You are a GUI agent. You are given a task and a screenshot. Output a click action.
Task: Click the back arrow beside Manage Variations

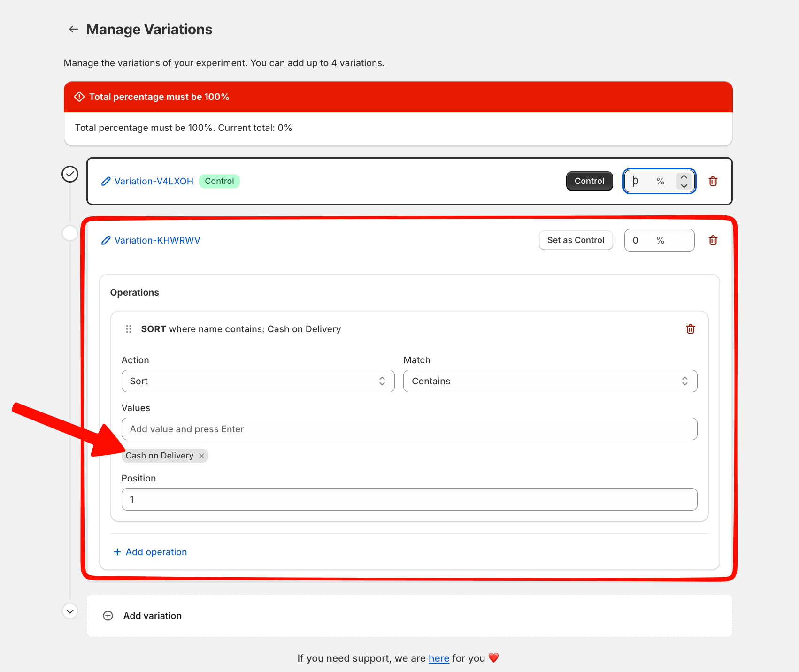tap(74, 29)
